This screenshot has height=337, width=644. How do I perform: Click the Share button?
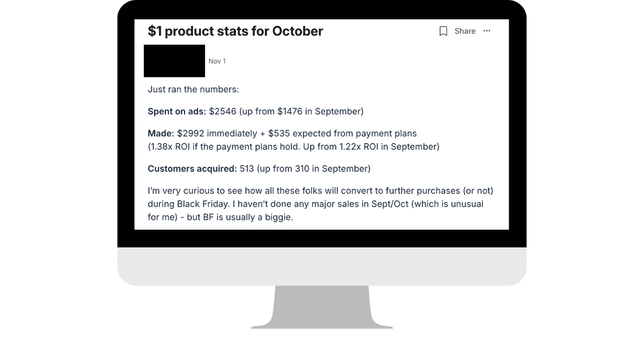tap(465, 31)
